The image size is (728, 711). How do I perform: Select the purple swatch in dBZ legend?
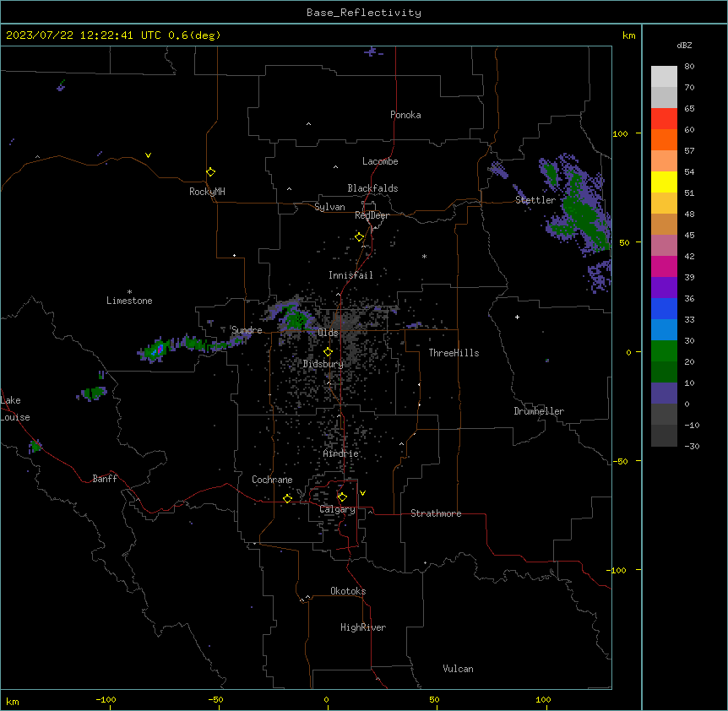tap(664, 288)
